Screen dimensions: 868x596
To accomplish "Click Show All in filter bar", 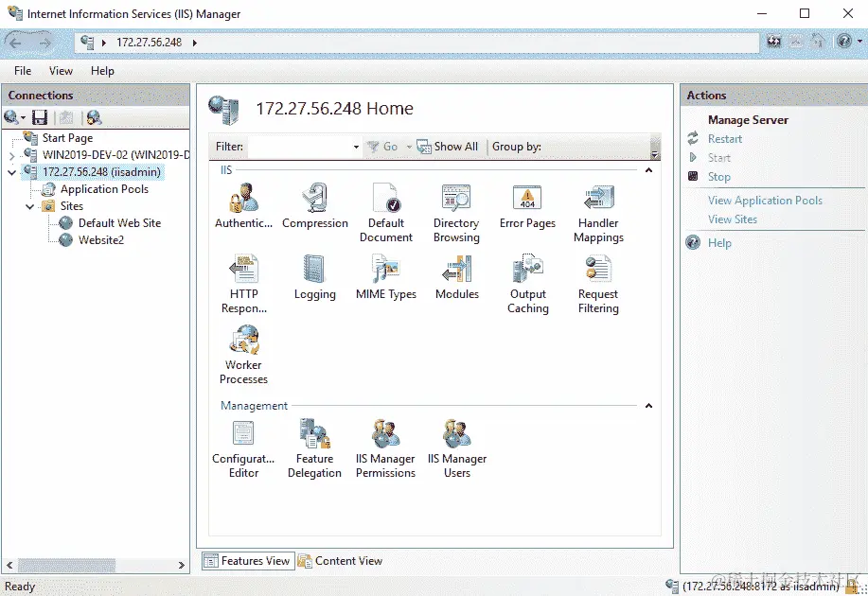I will (x=448, y=147).
